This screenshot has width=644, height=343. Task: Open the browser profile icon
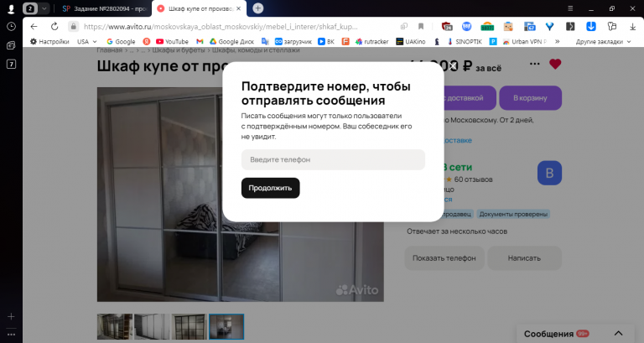[x=11, y=8]
